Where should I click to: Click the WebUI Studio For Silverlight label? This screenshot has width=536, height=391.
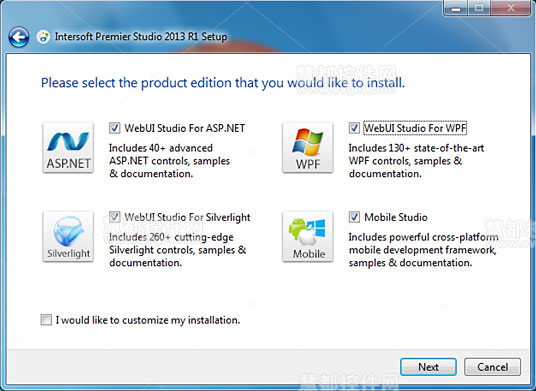pyautogui.click(x=187, y=217)
